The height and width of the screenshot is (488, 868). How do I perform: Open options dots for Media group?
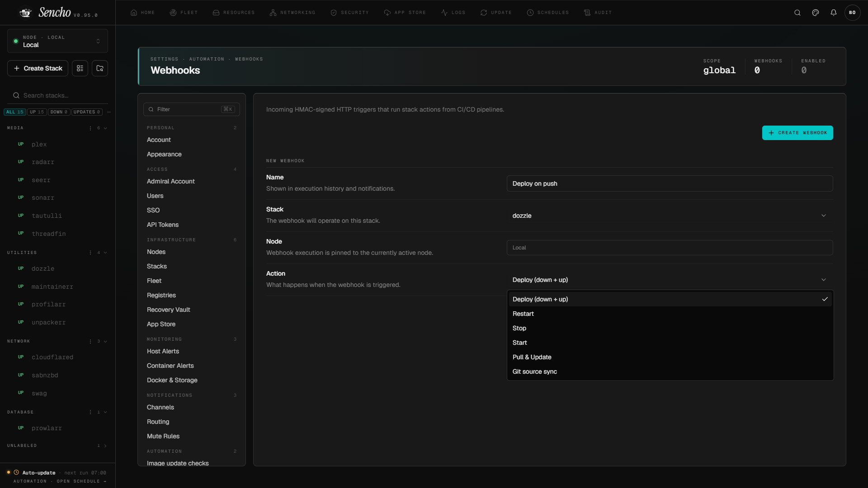point(90,128)
